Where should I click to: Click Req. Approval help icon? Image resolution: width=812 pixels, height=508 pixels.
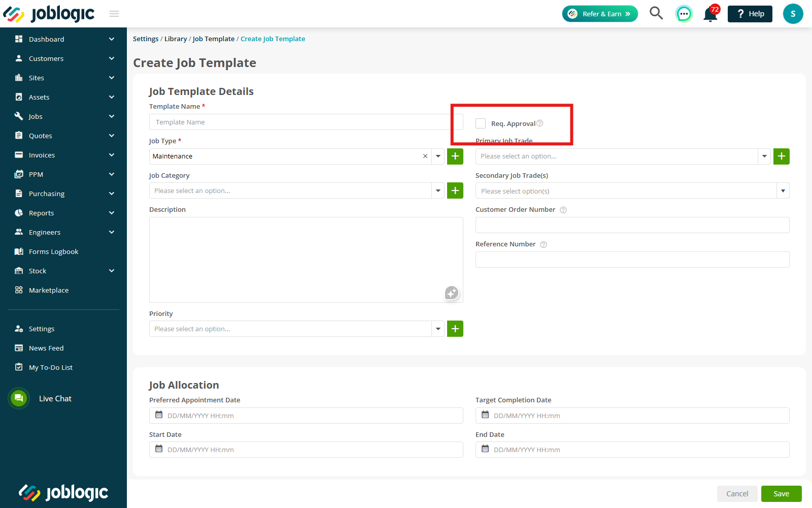[540, 123]
